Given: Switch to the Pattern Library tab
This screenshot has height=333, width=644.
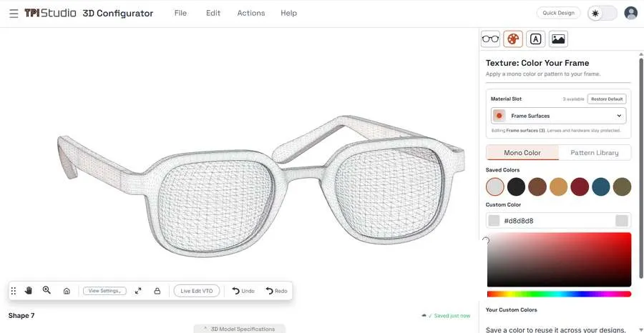Looking at the screenshot, I should (595, 152).
